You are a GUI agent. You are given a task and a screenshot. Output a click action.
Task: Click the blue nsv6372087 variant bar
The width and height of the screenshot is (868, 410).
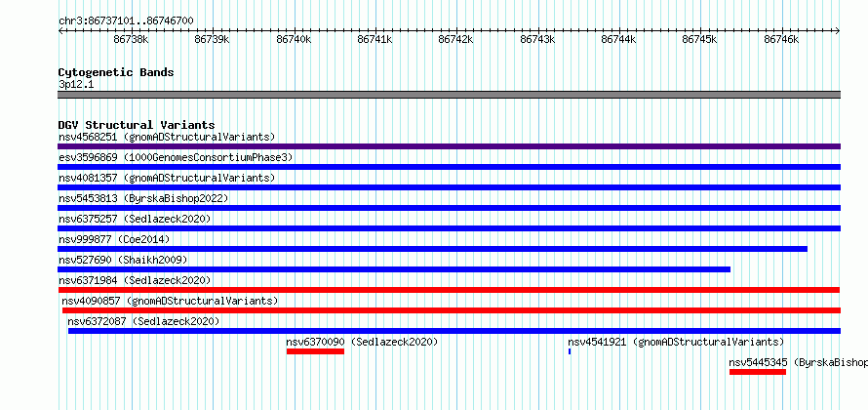454,331
